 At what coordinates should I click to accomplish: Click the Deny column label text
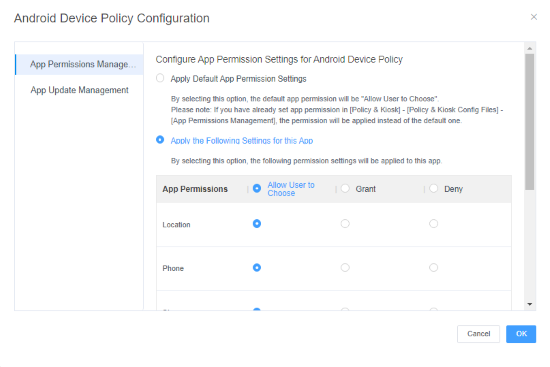(x=454, y=189)
